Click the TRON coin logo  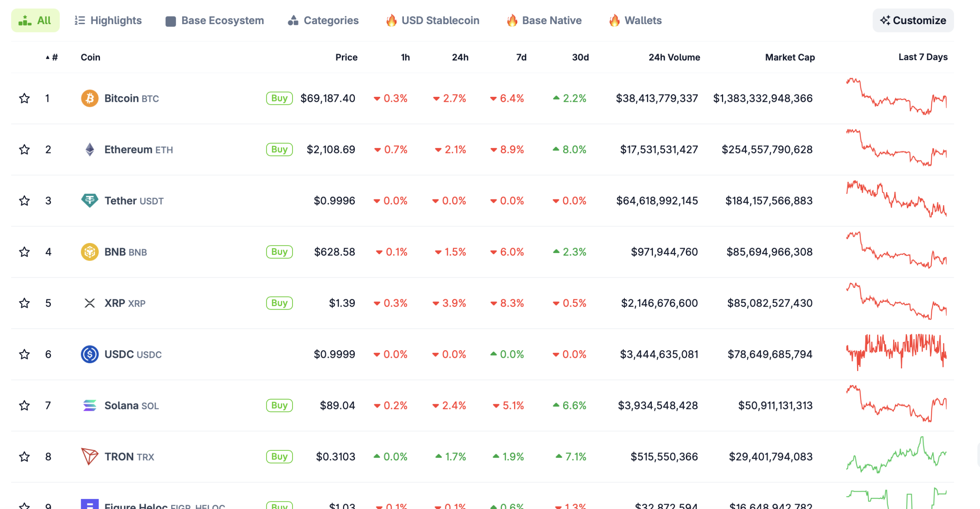(90, 456)
